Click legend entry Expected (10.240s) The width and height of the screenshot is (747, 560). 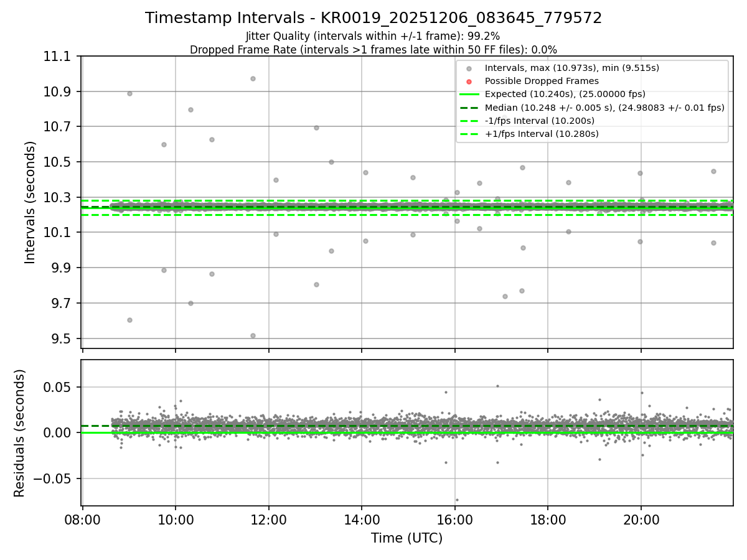[x=565, y=94]
